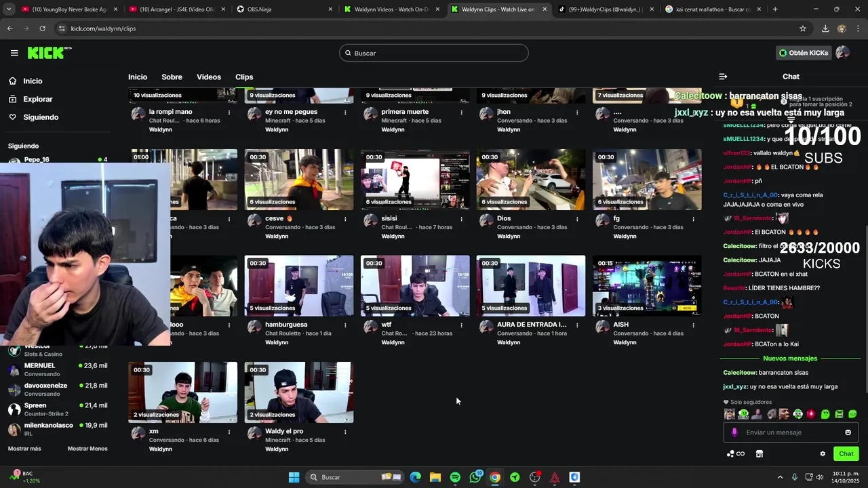The width and height of the screenshot is (868, 488).
Task: Open the Inicio sidebar item
Action: tap(33, 81)
